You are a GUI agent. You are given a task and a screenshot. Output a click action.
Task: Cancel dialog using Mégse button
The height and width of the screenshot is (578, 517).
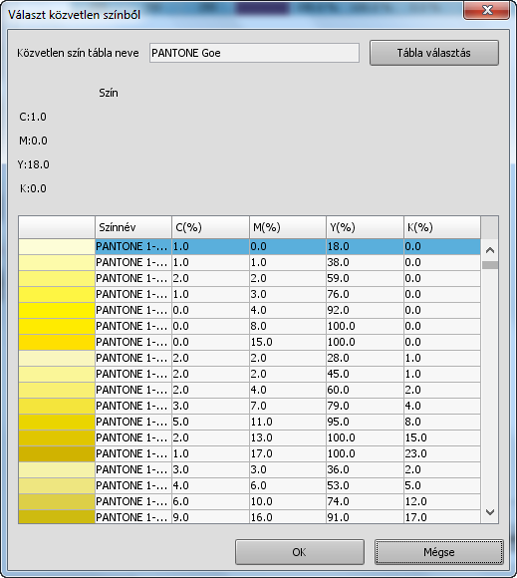(x=439, y=552)
